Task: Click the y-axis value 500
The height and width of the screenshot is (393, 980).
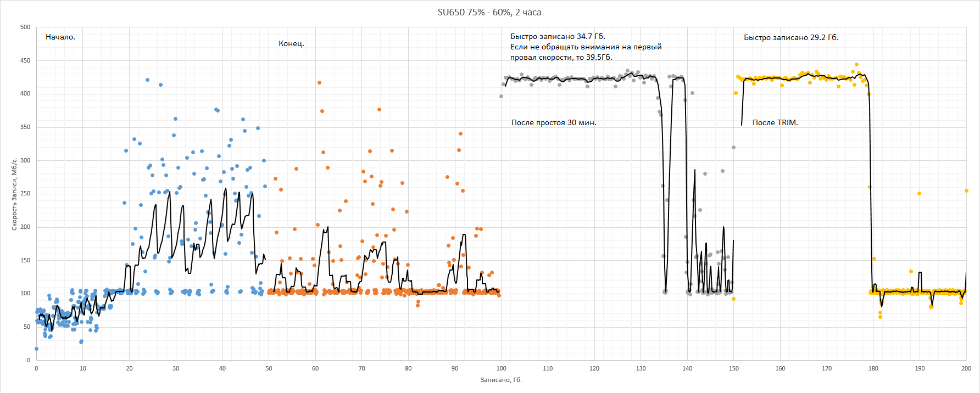Action: pyautogui.click(x=25, y=27)
